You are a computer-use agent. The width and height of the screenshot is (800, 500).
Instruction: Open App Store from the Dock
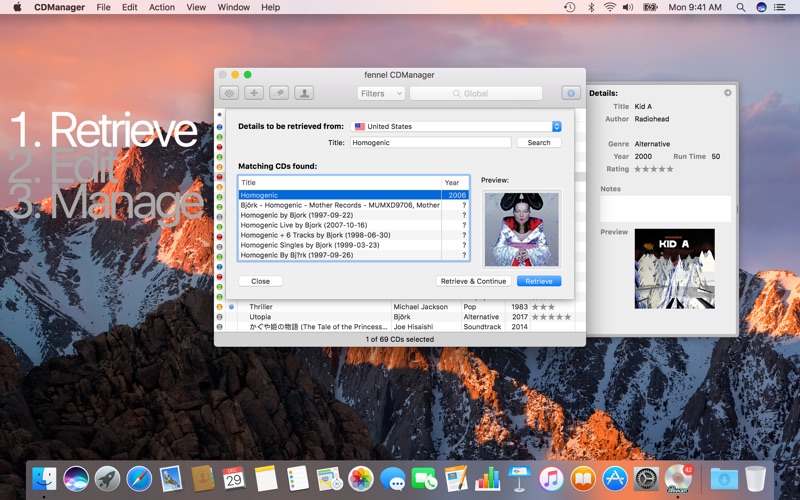(614, 479)
